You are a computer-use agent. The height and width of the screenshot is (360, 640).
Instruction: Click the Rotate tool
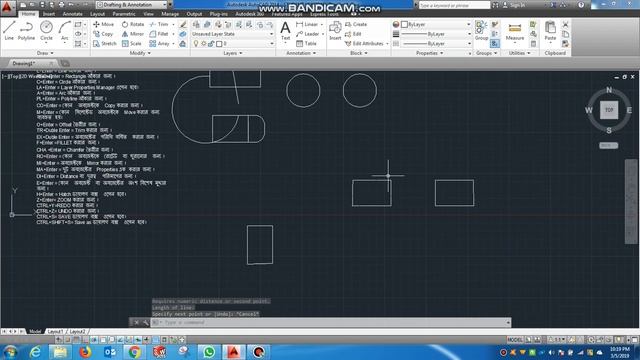click(133, 24)
